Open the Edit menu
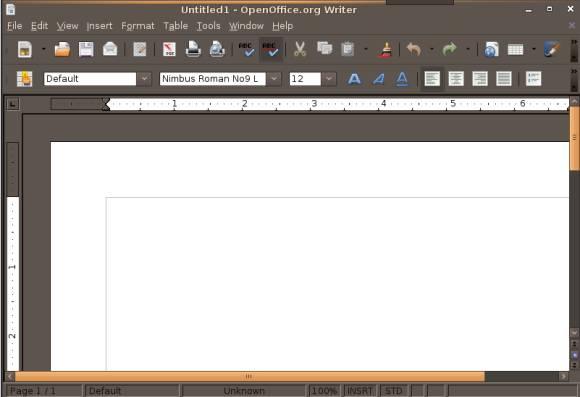Image resolution: width=580 pixels, height=397 pixels. (x=40, y=26)
